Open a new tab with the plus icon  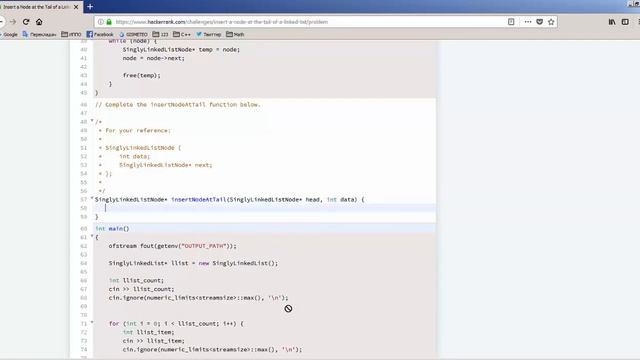pos(90,7)
